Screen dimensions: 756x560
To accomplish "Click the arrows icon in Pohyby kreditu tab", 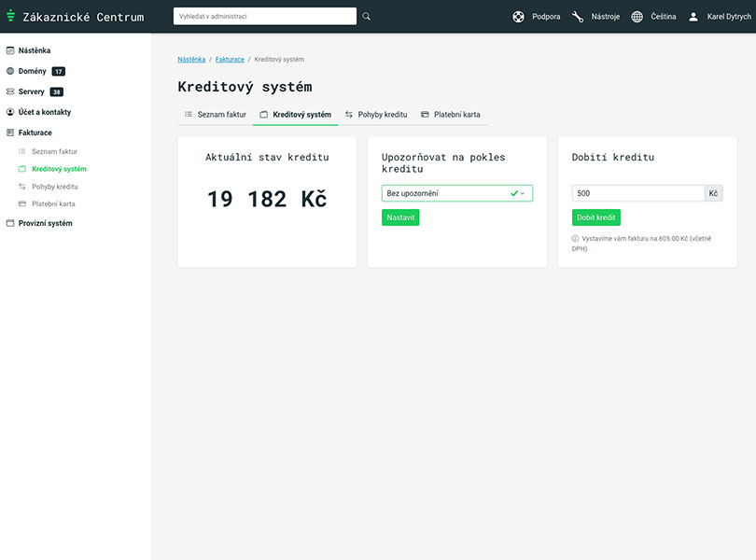I will (x=348, y=114).
